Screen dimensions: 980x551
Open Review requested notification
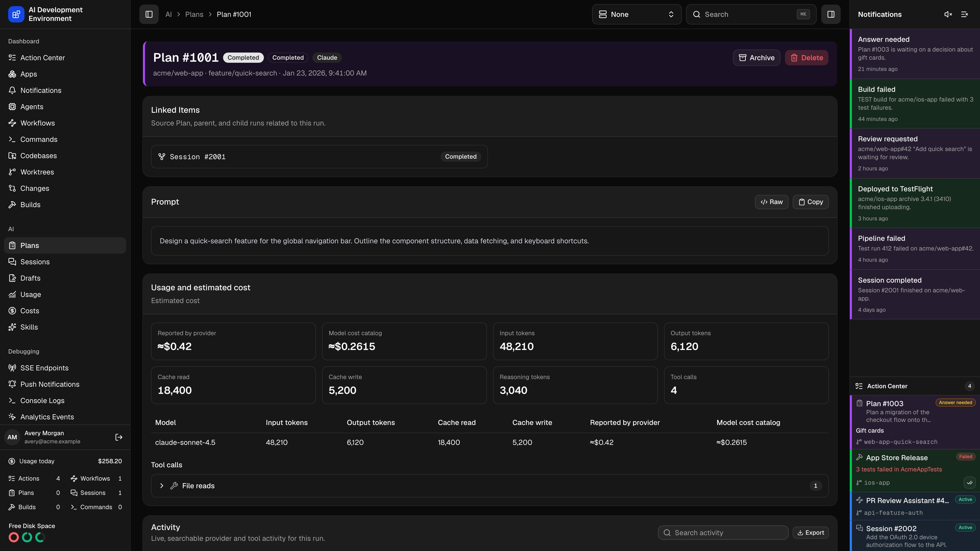915,154
